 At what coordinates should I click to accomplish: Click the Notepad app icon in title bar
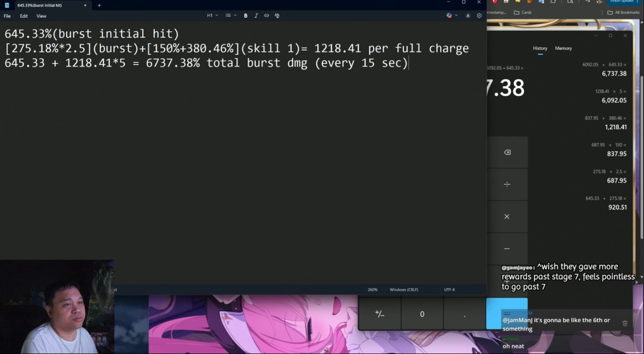[7, 5]
